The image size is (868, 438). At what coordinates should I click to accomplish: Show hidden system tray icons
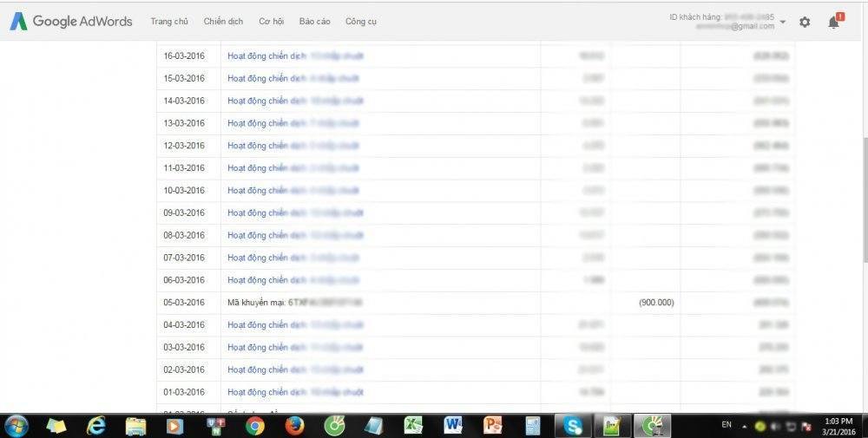pos(745,427)
